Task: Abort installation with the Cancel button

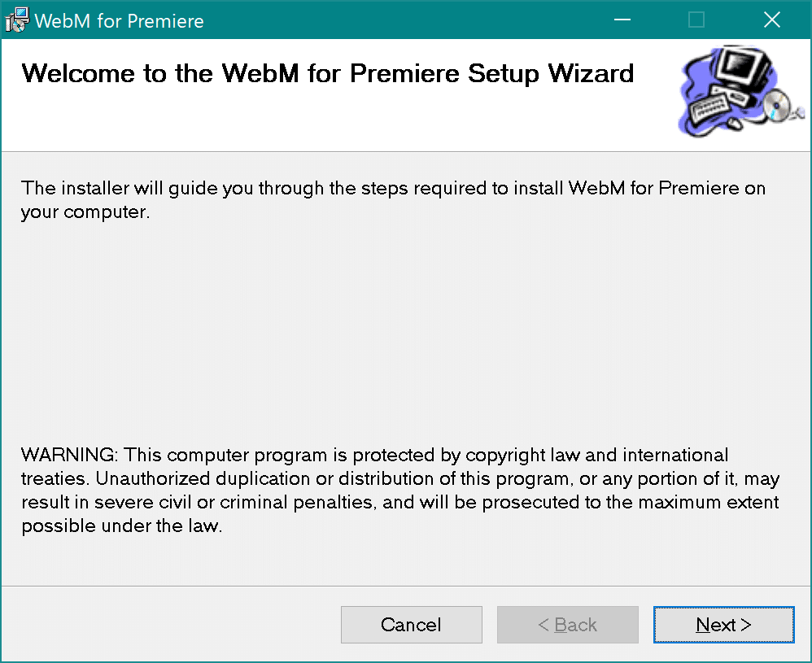Action: click(x=411, y=625)
